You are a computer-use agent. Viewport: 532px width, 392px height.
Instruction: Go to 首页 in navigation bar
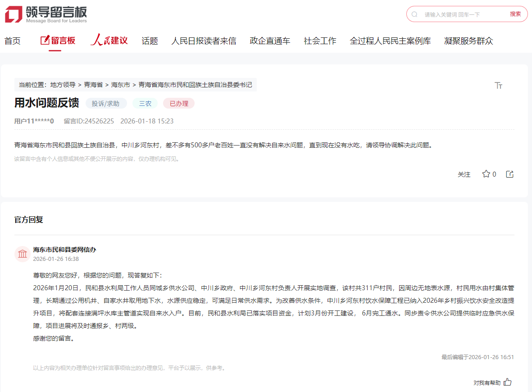point(13,41)
